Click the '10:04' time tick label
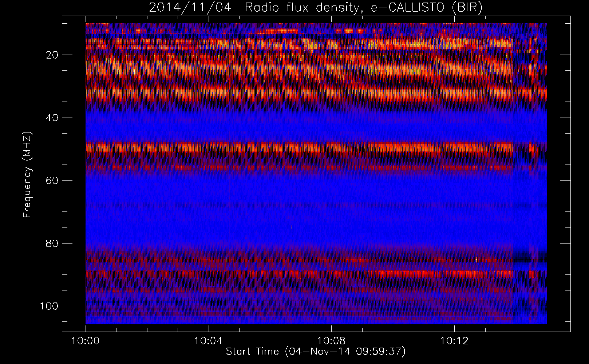 [x=209, y=341]
